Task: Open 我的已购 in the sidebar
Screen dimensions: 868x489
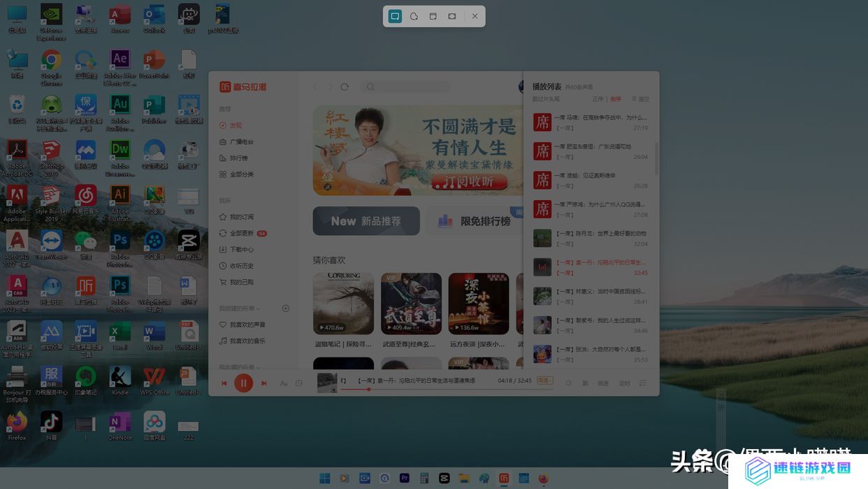Action: tap(236, 282)
